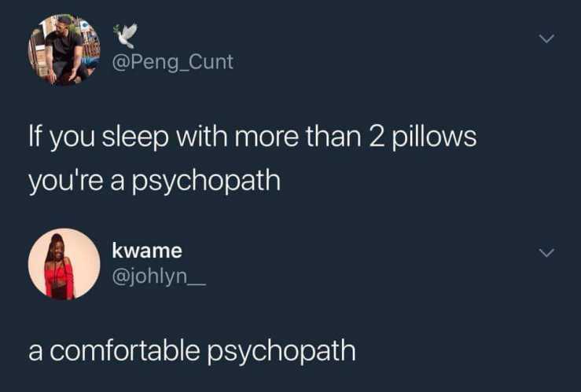Open kwame's profile picture with red top
The image size is (581, 392).
(64, 264)
